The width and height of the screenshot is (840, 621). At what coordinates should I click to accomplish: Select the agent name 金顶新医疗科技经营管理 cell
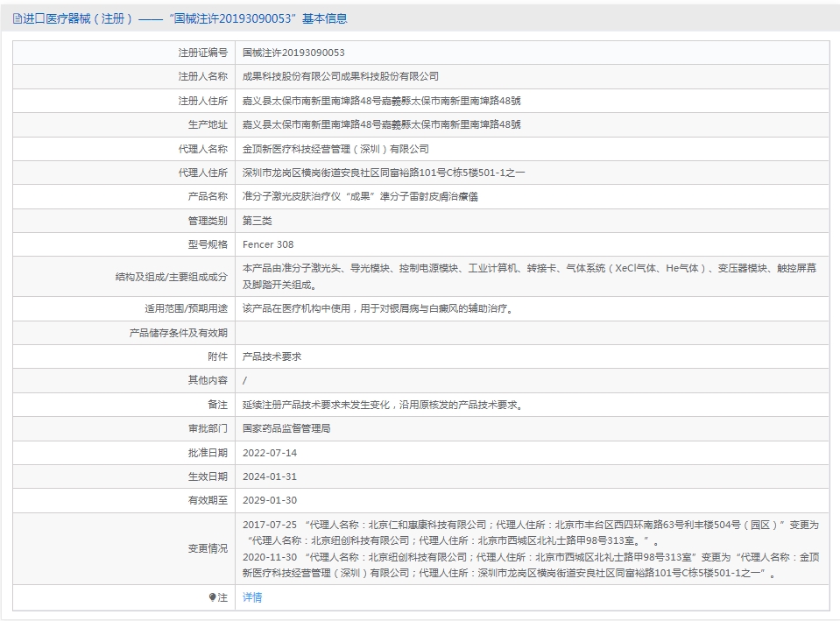[335, 149]
